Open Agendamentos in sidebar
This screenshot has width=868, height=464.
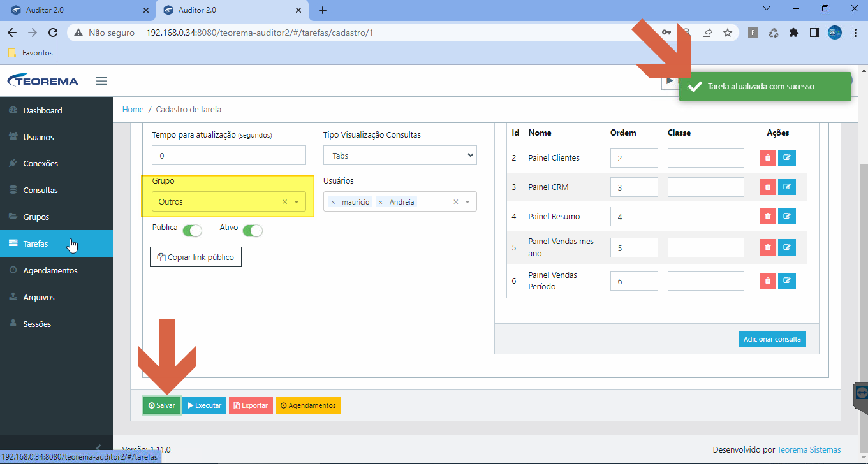(56, 270)
